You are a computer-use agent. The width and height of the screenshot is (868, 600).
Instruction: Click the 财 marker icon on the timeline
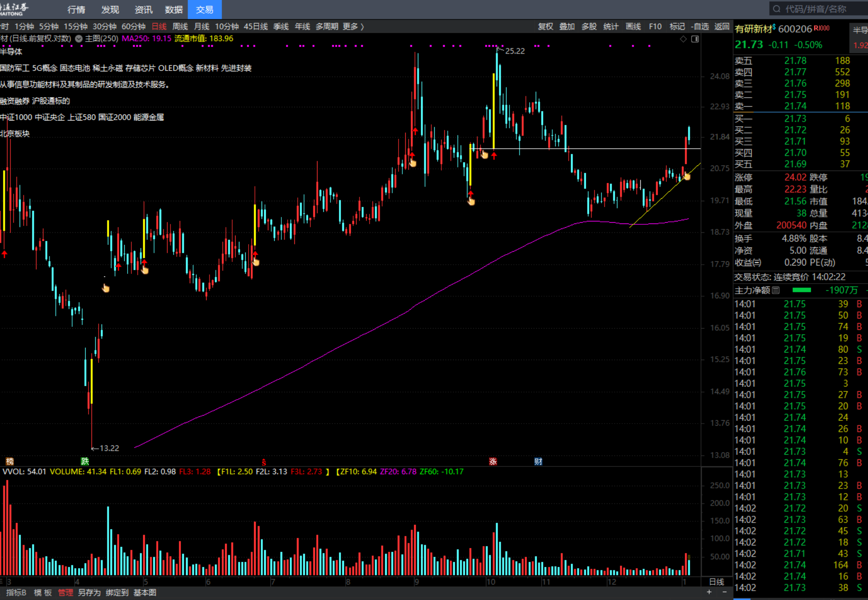[538, 461]
